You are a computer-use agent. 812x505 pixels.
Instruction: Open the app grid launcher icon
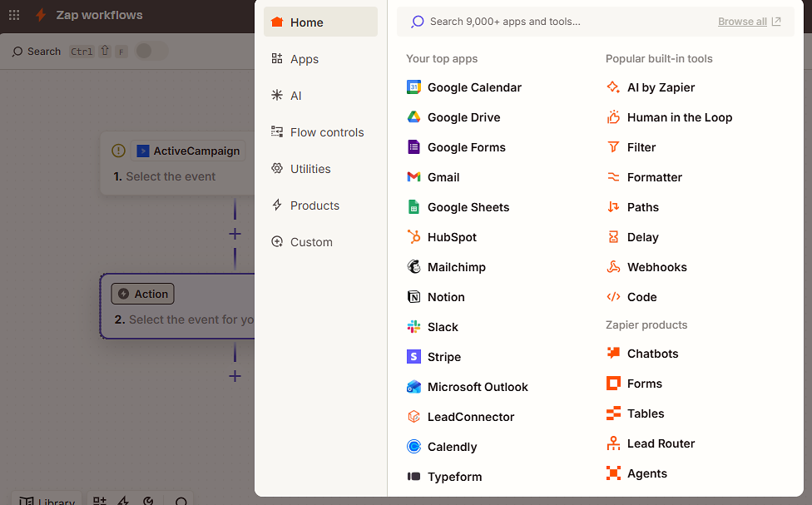point(14,15)
